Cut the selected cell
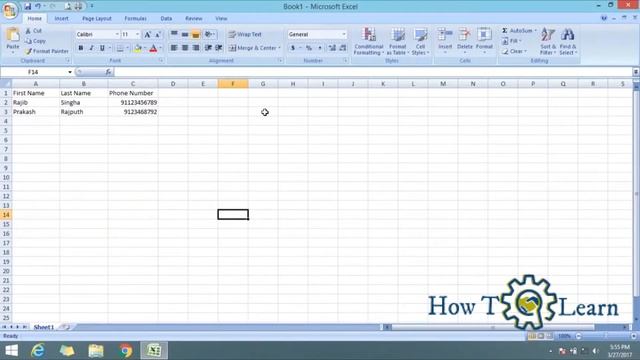 [x=33, y=31]
